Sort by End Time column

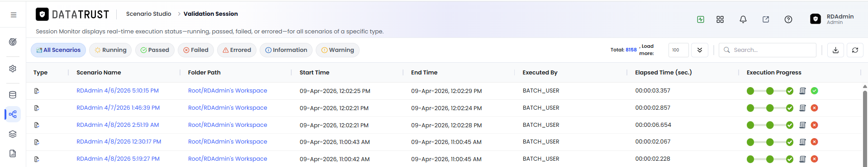click(424, 72)
